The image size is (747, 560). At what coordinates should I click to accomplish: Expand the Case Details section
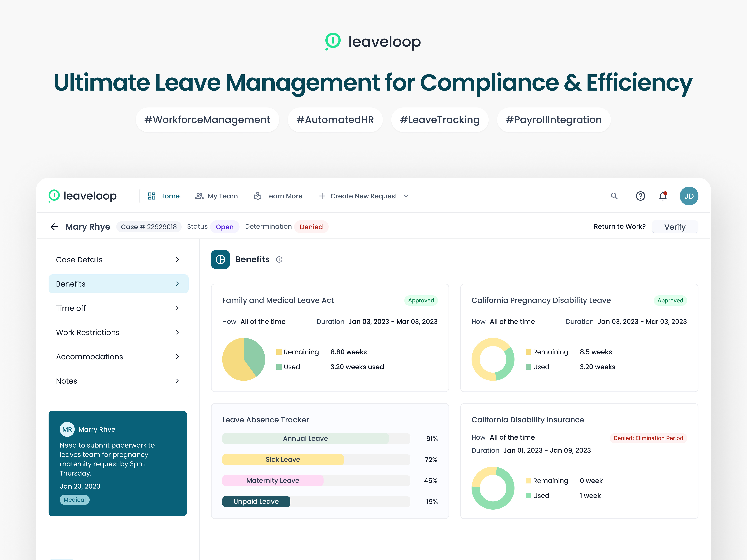pos(118,259)
